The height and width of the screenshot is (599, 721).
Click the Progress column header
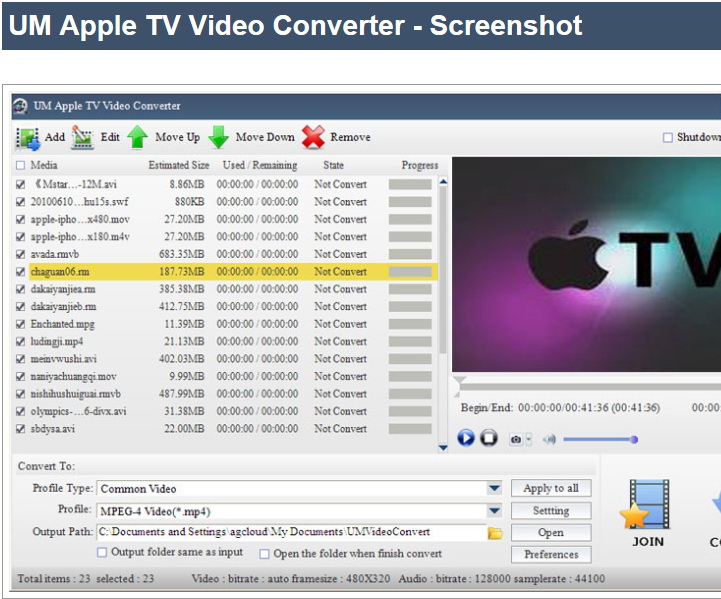pos(420,165)
